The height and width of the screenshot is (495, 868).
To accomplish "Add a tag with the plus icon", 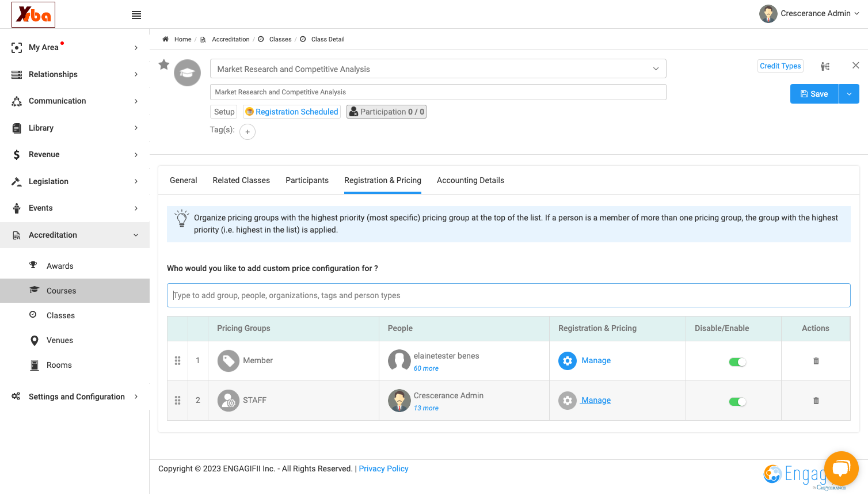I will [x=248, y=132].
